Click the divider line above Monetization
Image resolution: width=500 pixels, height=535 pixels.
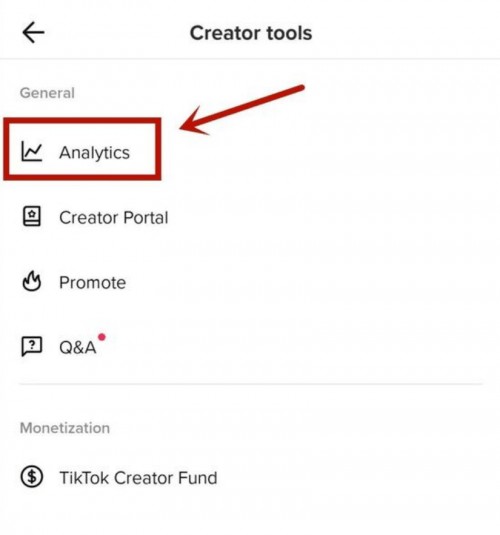pos(250,384)
